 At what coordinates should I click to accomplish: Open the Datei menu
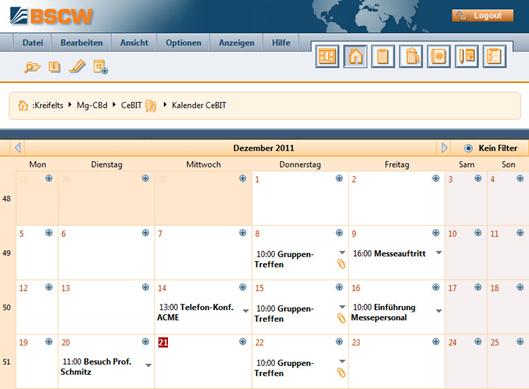[33, 43]
